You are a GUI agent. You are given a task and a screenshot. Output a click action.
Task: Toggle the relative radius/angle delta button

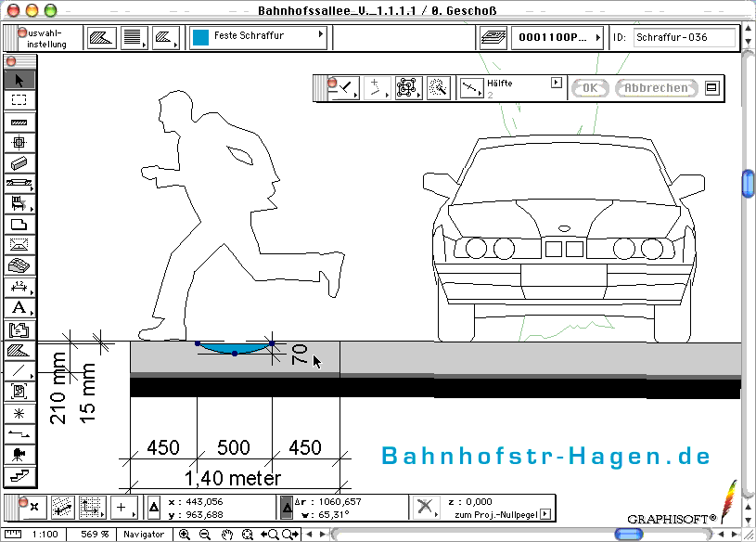click(x=288, y=508)
